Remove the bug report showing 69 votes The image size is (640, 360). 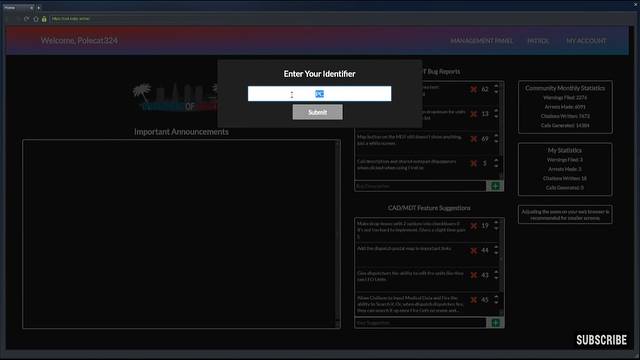pyautogui.click(x=473, y=139)
